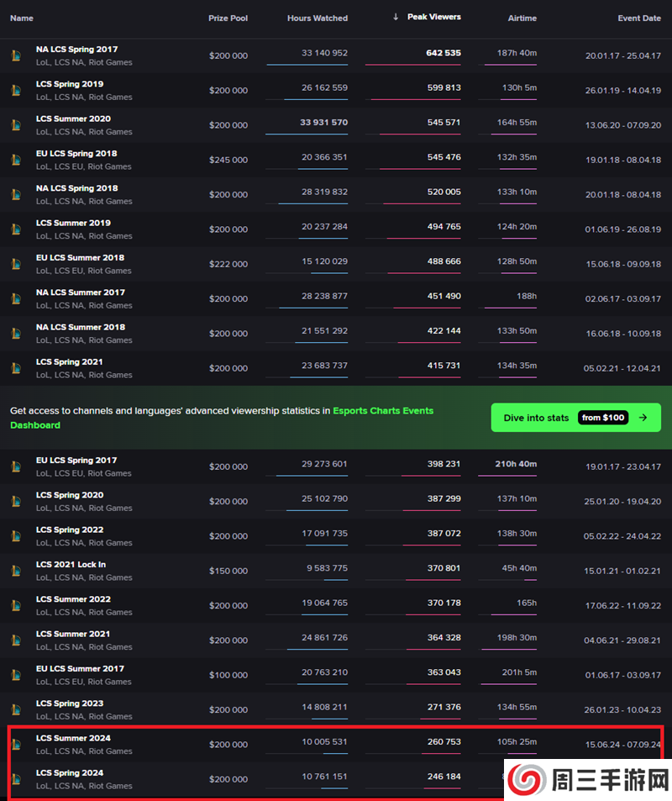Screen dimensions: 672x801
Task: Sort table by Prize Pool column
Action: (x=228, y=18)
